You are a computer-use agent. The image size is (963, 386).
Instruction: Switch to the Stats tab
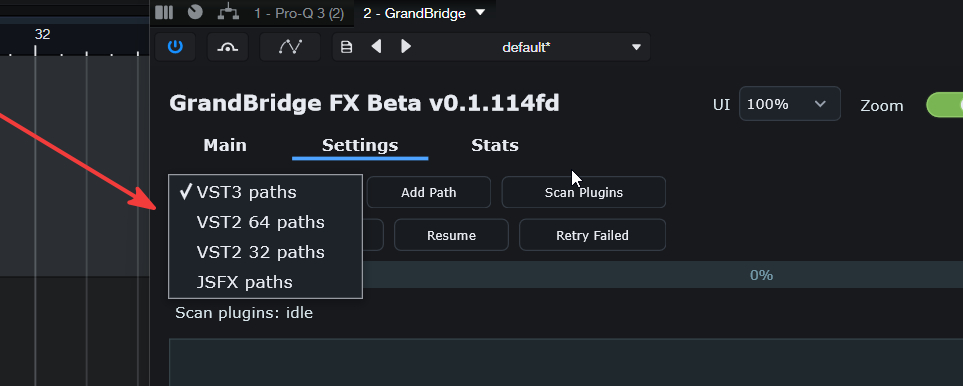tap(494, 145)
